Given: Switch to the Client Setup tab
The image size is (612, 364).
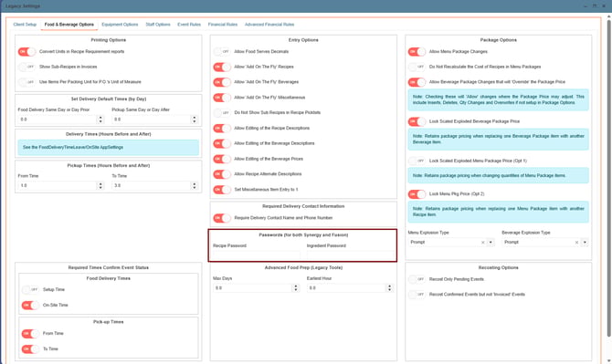Looking at the screenshot, I should [x=25, y=24].
